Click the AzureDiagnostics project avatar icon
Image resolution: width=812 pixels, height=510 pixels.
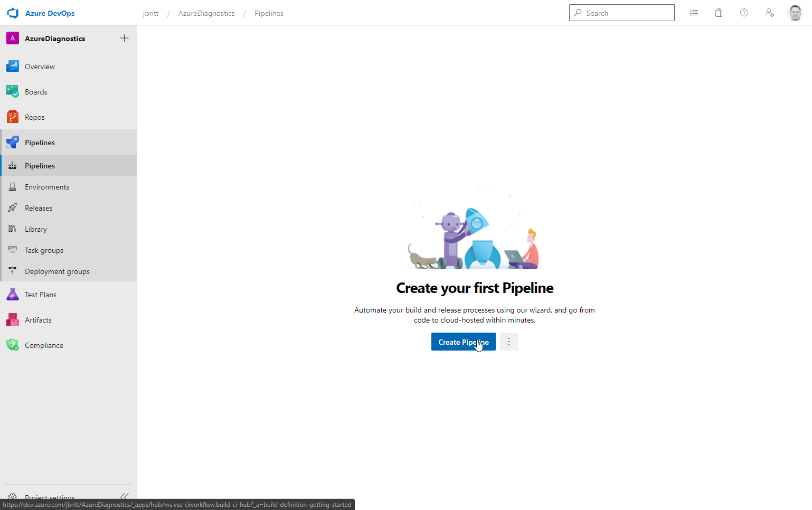[x=13, y=38]
